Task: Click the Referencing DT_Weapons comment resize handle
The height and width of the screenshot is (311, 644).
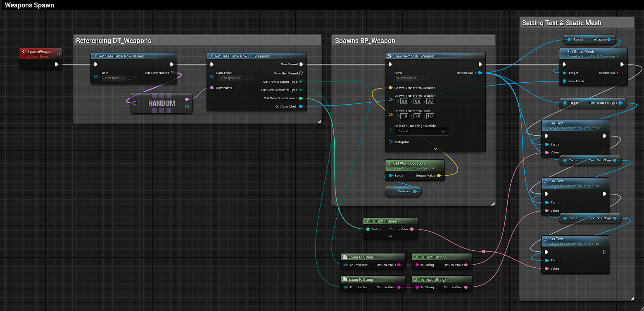Action: coord(319,121)
